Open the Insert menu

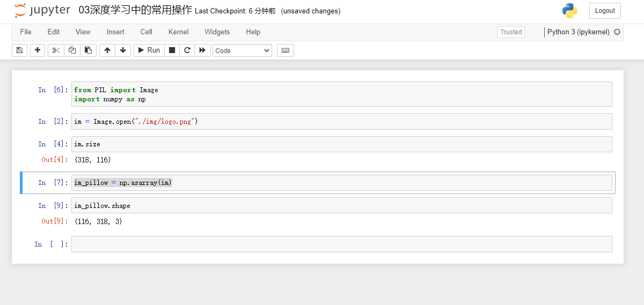(115, 32)
